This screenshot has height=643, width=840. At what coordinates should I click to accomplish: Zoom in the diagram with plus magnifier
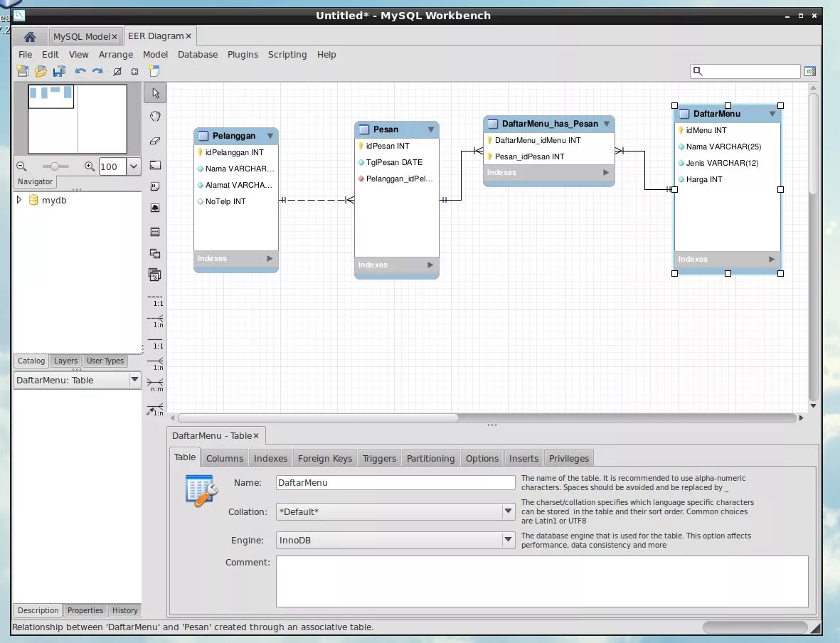tap(90, 166)
